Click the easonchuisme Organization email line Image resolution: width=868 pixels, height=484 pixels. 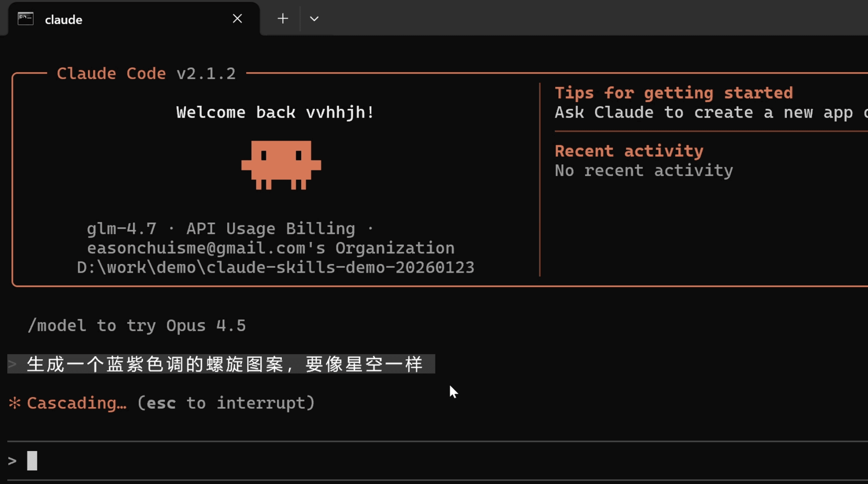coord(271,249)
